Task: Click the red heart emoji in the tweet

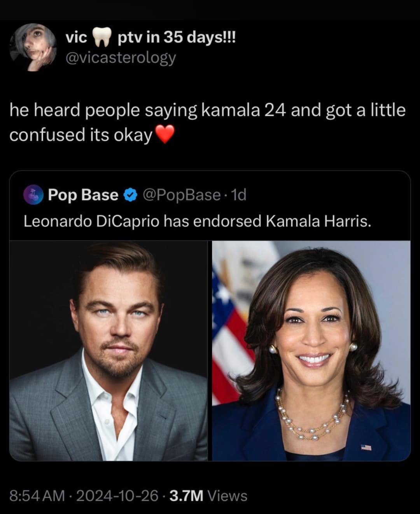Action: [165, 135]
